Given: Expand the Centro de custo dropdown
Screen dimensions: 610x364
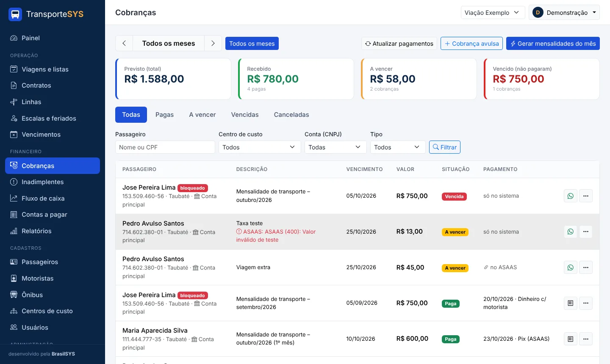Looking at the screenshot, I should point(260,147).
